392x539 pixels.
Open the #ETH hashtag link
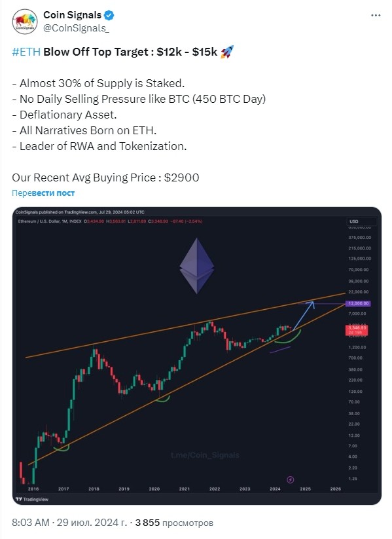click(26, 52)
